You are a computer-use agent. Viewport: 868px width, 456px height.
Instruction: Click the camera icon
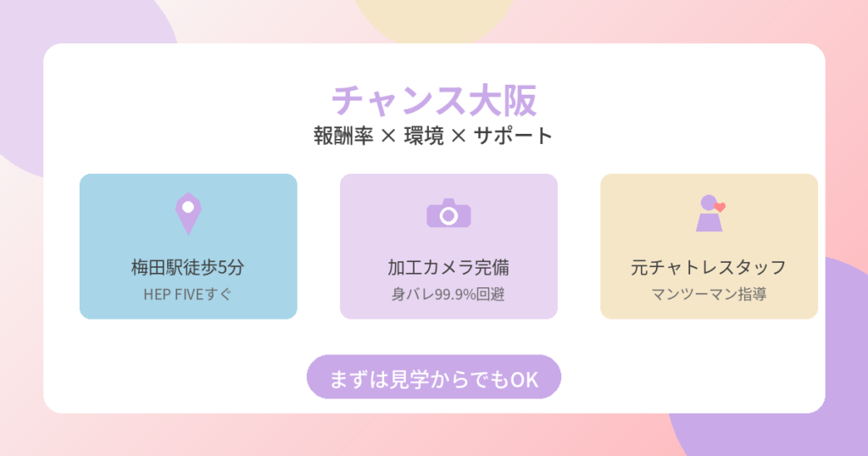[x=448, y=214]
